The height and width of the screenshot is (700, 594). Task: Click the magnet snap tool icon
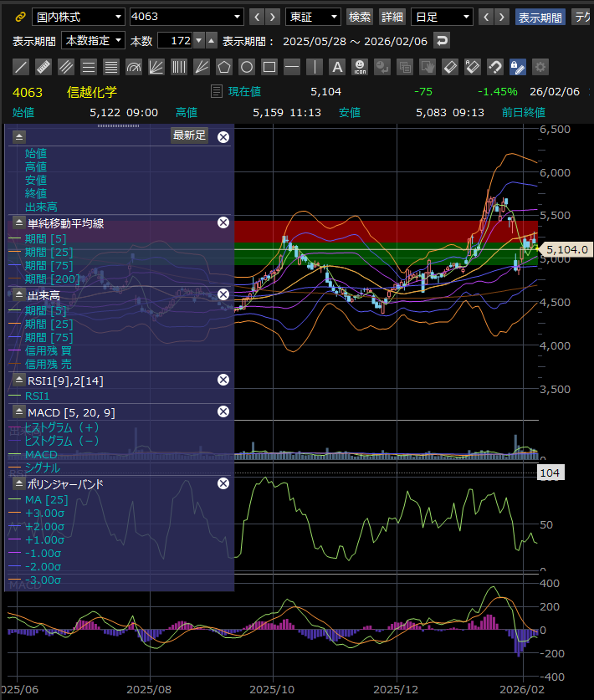(x=495, y=67)
